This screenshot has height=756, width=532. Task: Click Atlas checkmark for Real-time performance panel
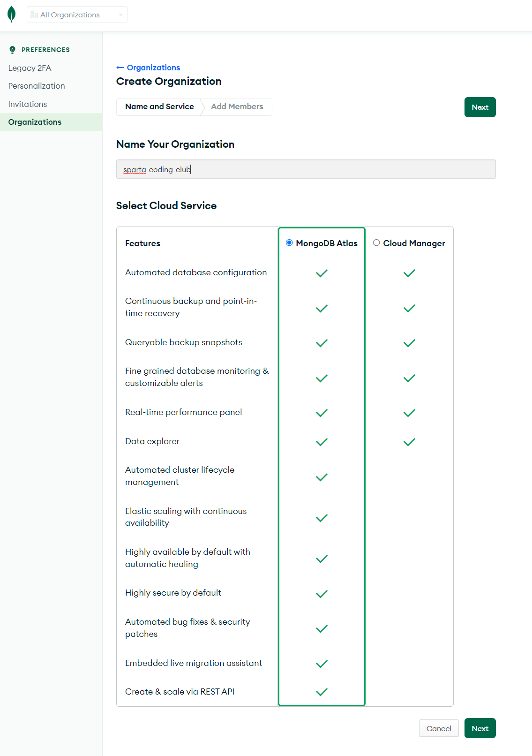pos(322,413)
